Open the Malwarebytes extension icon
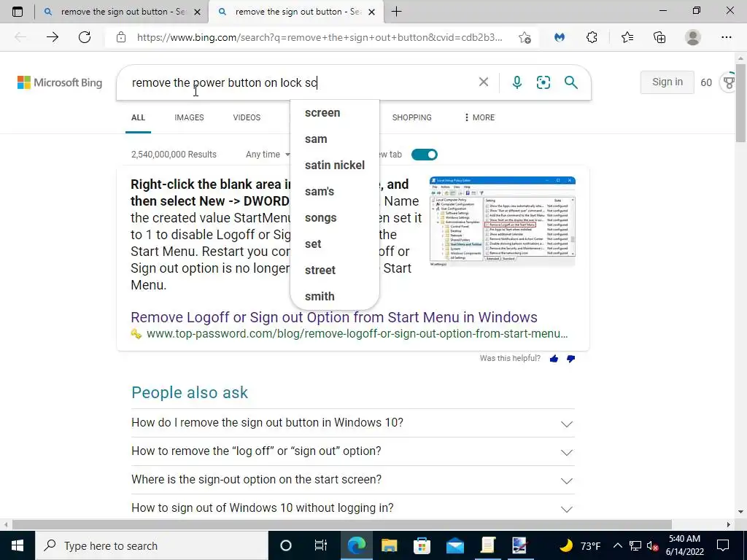The width and height of the screenshot is (747, 560). coord(560,37)
